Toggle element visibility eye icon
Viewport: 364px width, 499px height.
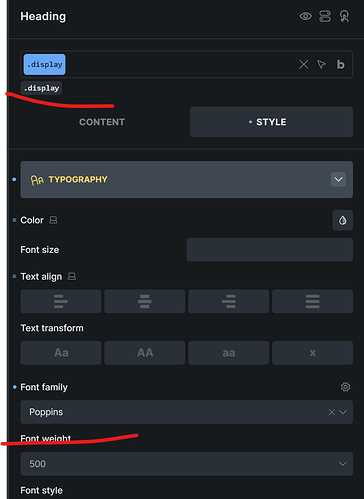(x=305, y=16)
